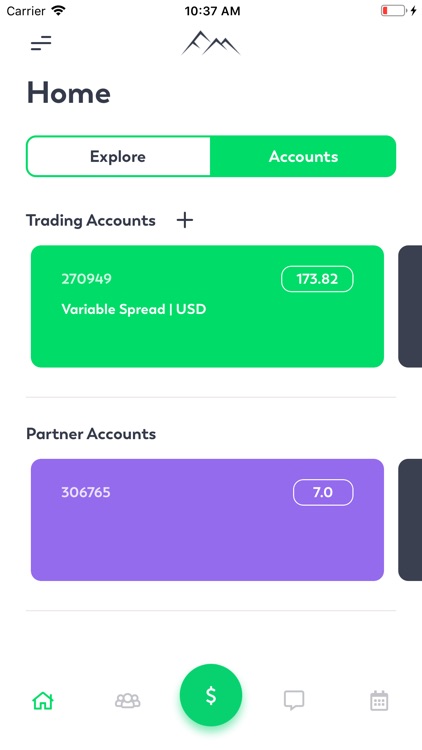Tap the 173.82 balance badge
The width and height of the screenshot is (422, 750).
317,279
